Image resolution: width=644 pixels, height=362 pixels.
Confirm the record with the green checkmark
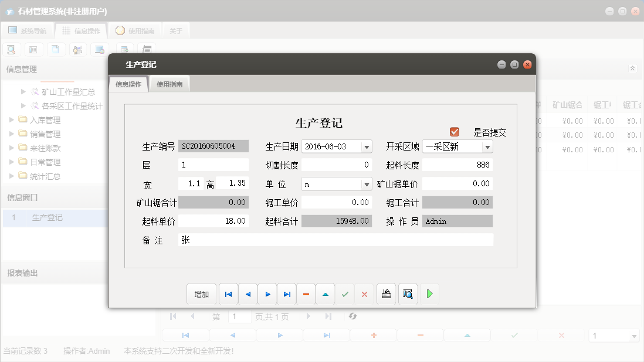tap(345, 294)
